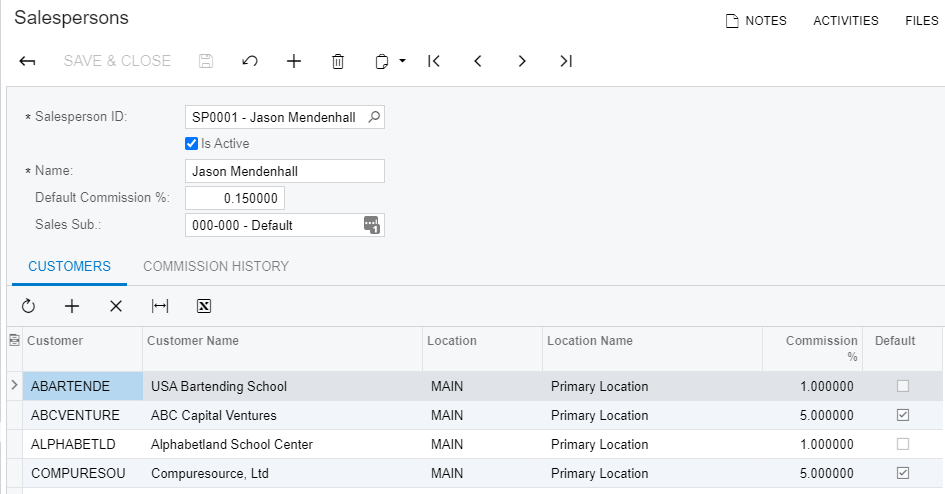The width and height of the screenshot is (945, 494).
Task: Refresh the customers grid
Action: [x=28, y=306]
